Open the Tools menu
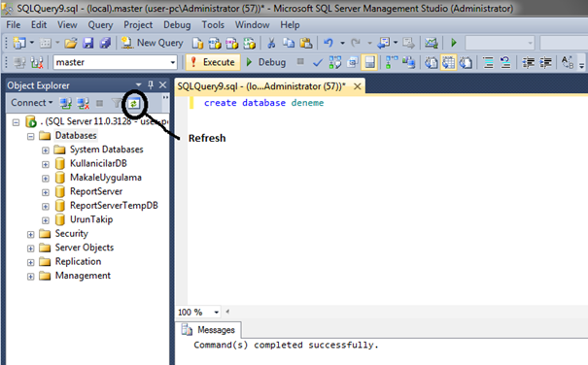588x365 pixels. 213,24
